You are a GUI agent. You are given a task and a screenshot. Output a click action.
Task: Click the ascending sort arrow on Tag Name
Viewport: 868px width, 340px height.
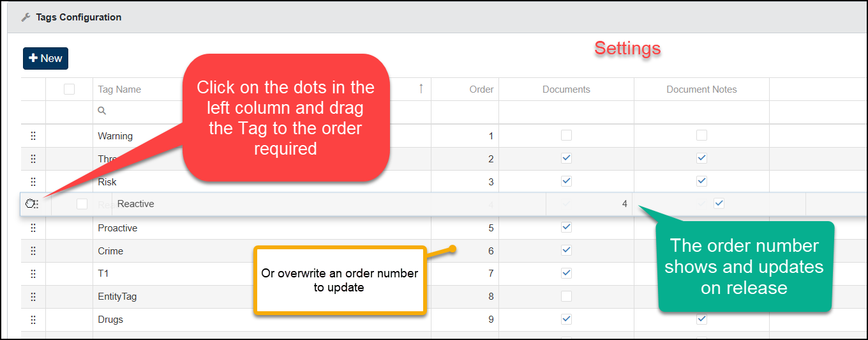(x=421, y=89)
